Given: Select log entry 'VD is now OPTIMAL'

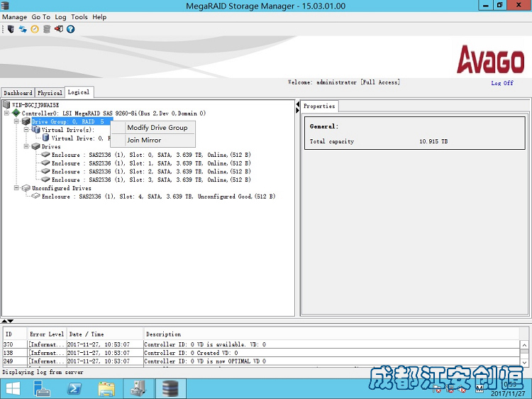Looking at the screenshot, I should tap(261, 361).
